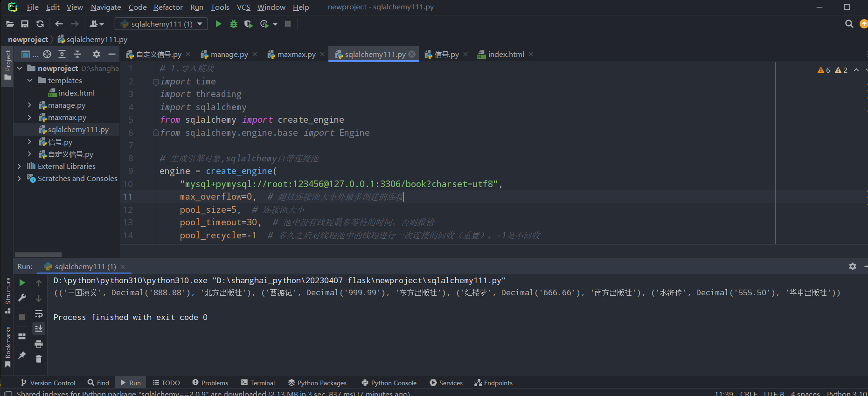The height and width of the screenshot is (396, 868).
Task: Open Python Console tool window
Action: click(389, 383)
